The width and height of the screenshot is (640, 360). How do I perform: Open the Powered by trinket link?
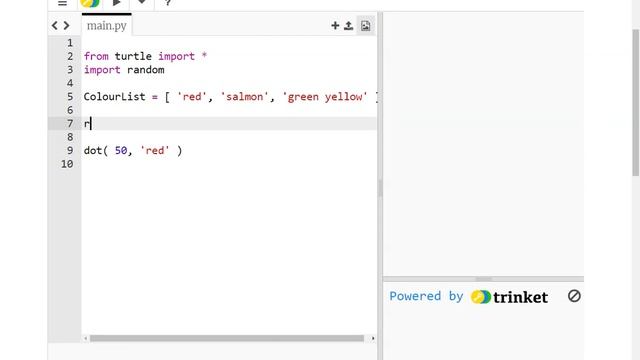(468, 297)
